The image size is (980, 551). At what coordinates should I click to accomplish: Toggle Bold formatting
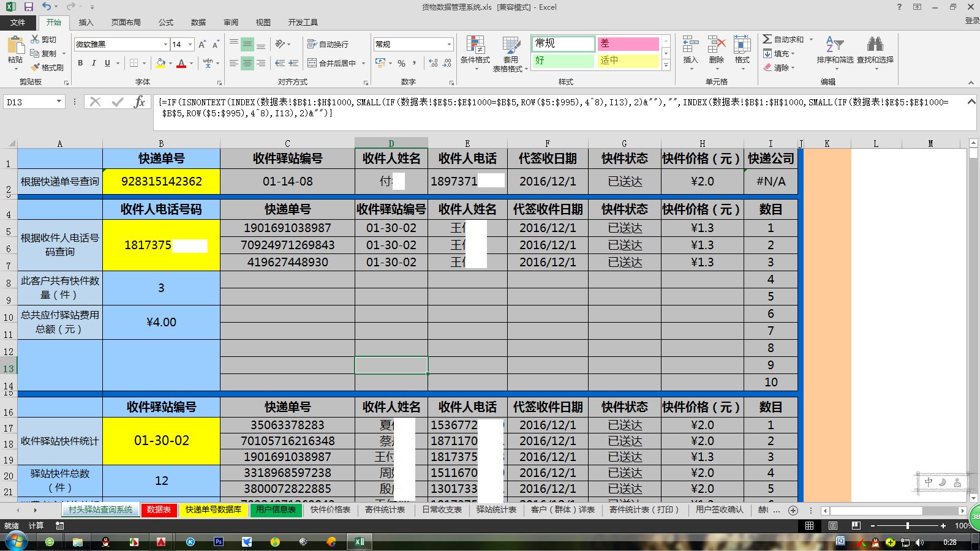[80, 63]
